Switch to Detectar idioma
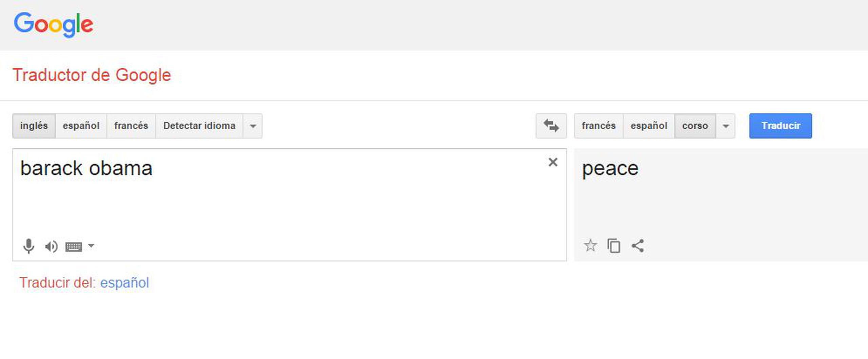Screen dimensions: 868x359 199,126
